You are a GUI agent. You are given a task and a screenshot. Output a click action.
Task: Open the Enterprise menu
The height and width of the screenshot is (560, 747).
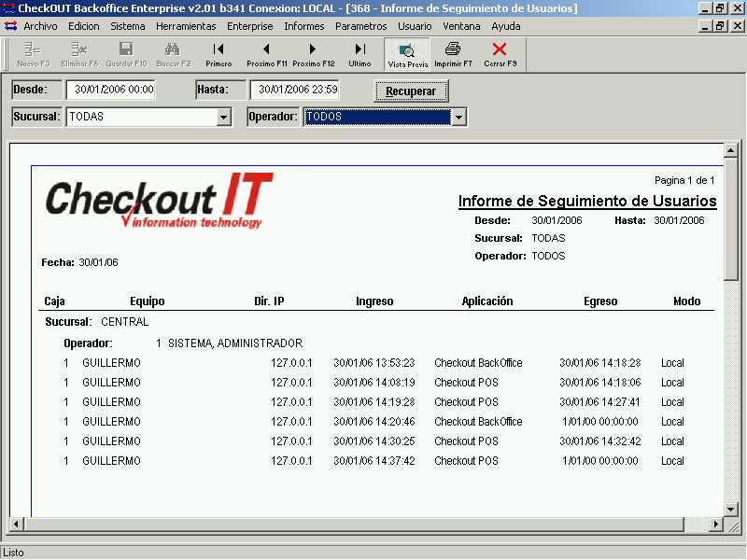pos(250,26)
